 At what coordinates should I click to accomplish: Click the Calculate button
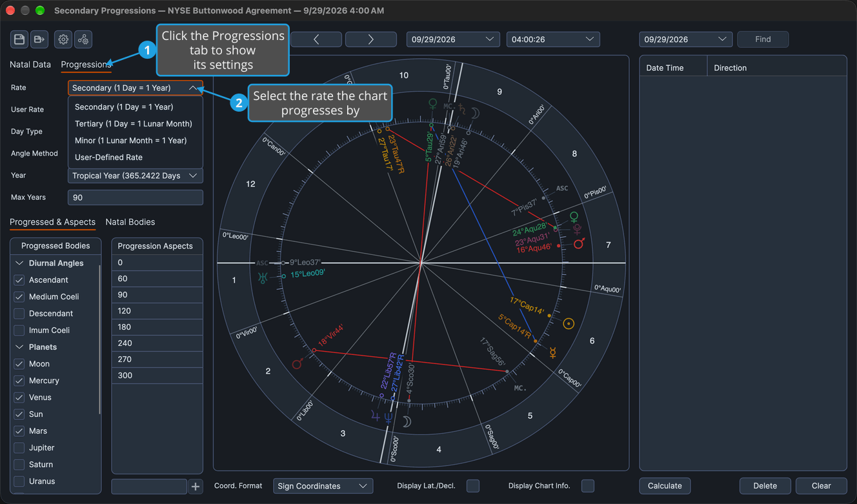665,486
